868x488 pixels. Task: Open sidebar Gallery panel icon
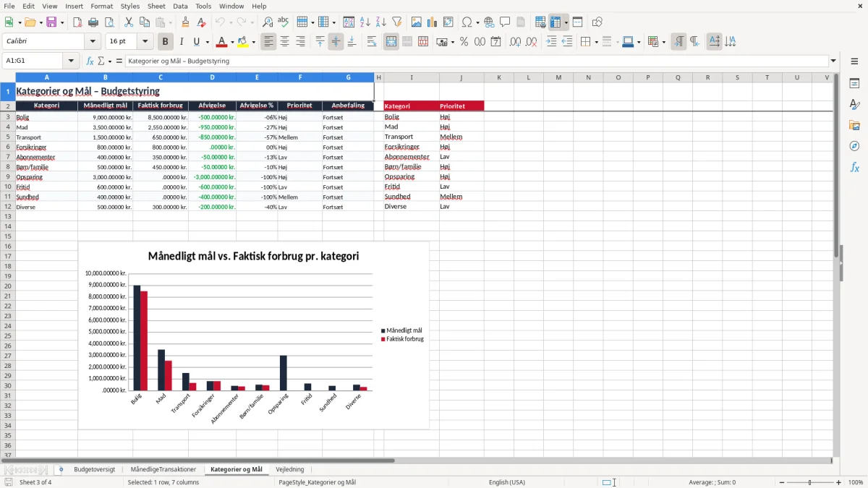click(x=854, y=126)
